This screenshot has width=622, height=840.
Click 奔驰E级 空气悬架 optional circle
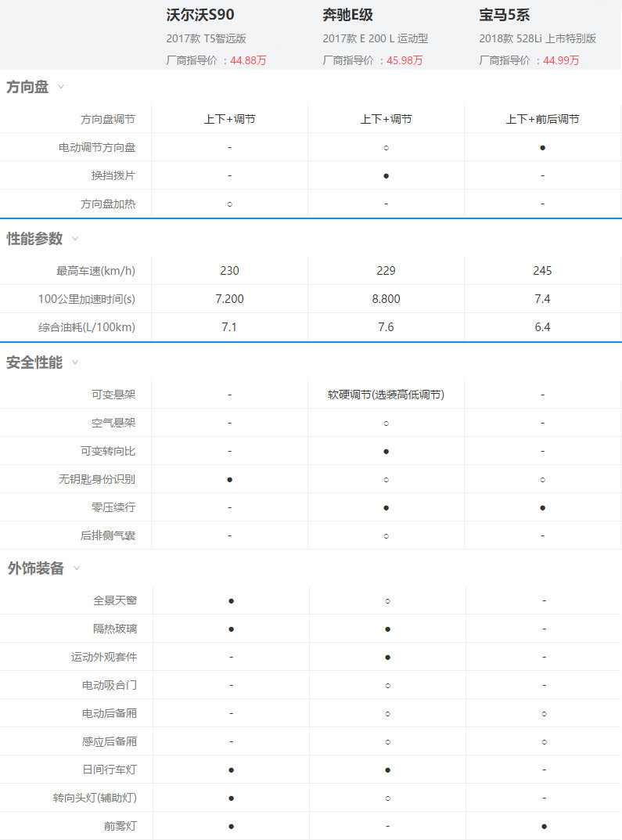pos(386,424)
